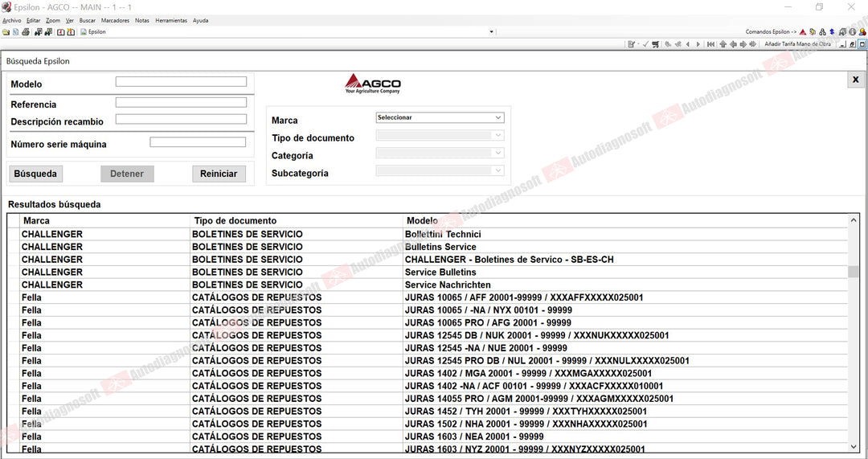
Task: Click the Epsilon binoculars search command icon
Action: (823, 32)
